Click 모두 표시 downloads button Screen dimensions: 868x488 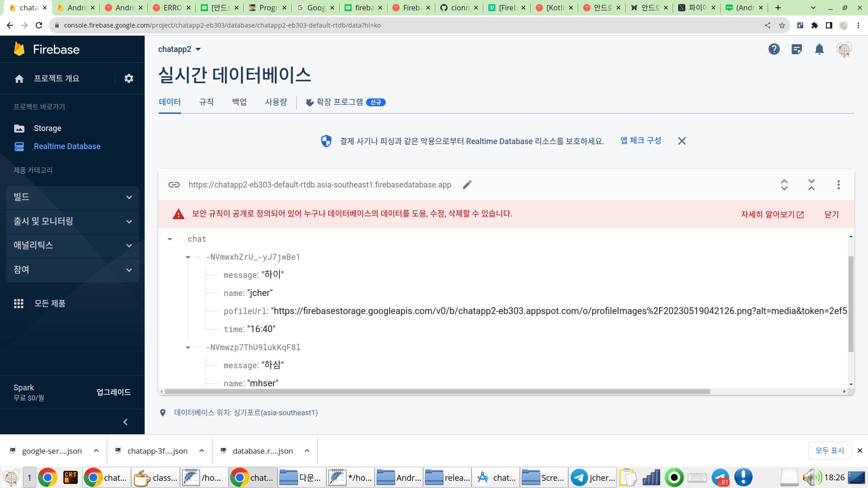(x=830, y=450)
